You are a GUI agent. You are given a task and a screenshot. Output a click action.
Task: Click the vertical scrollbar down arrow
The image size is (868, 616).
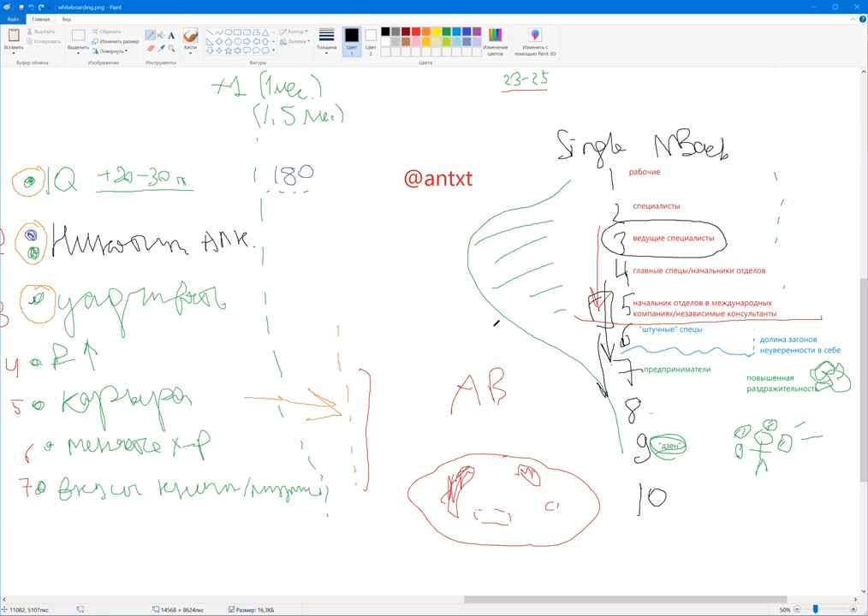coord(864,592)
